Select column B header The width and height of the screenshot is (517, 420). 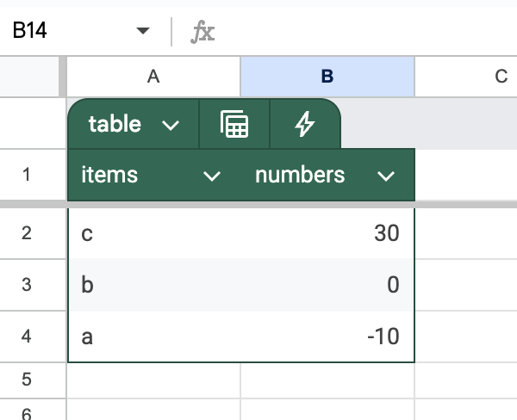(327, 77)
